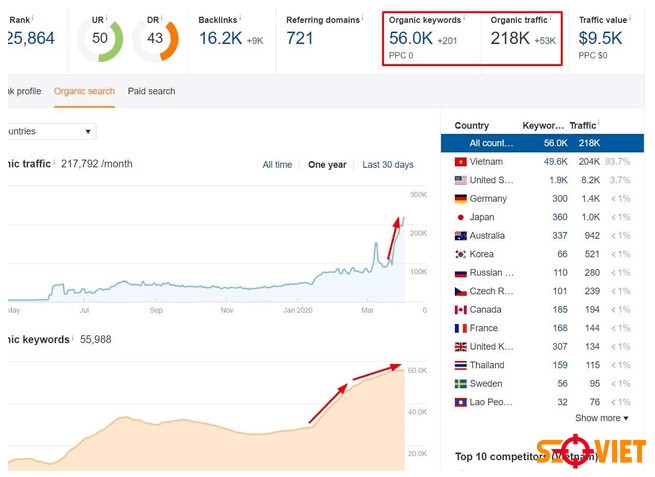Click Thailand keywords count 159

click(560, 365)
